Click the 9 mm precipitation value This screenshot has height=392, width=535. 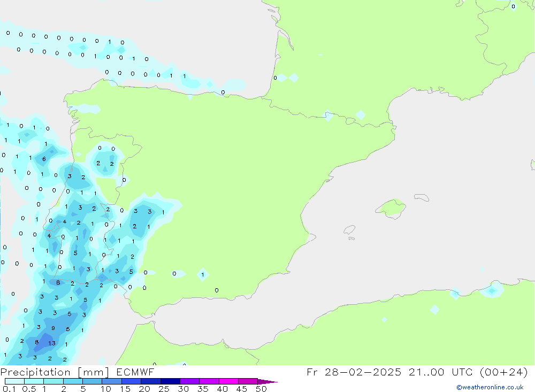coord(53,328)
